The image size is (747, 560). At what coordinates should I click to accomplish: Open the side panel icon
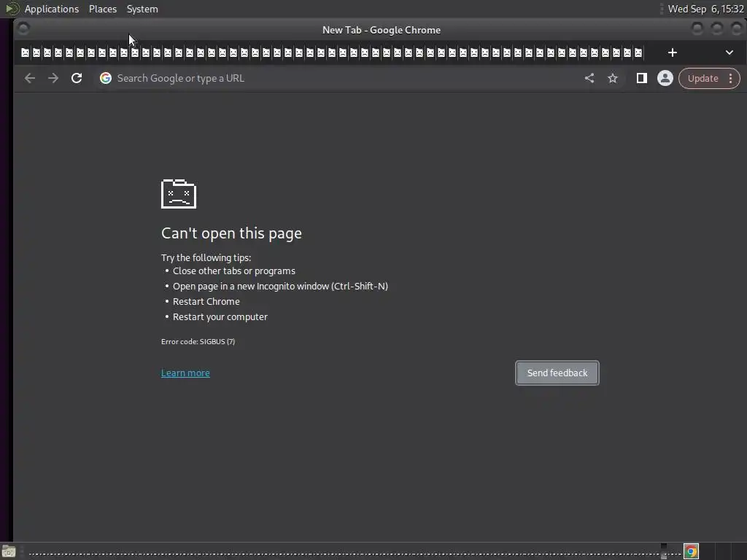642,78
